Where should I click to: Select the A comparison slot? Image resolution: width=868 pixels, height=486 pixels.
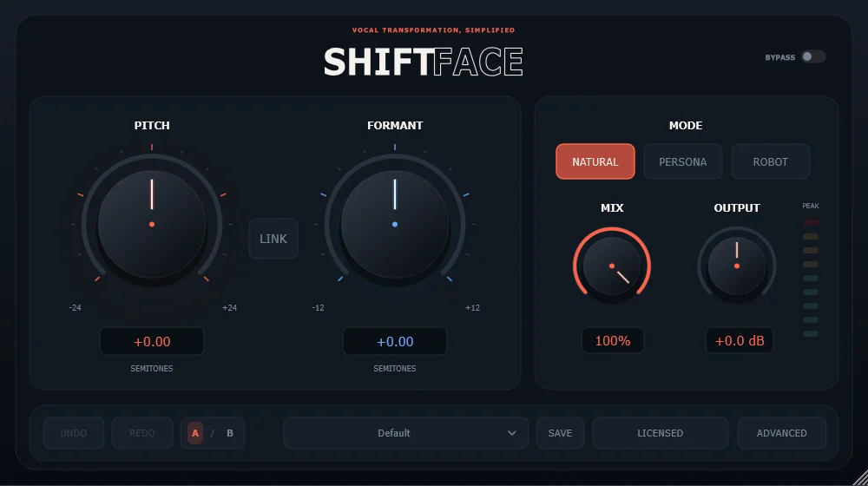(194, 433)
